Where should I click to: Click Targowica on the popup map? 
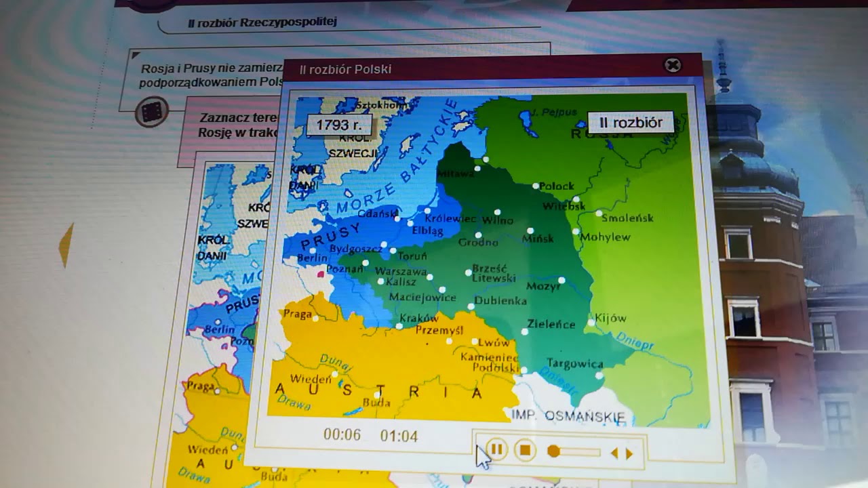tap(574, 363)
